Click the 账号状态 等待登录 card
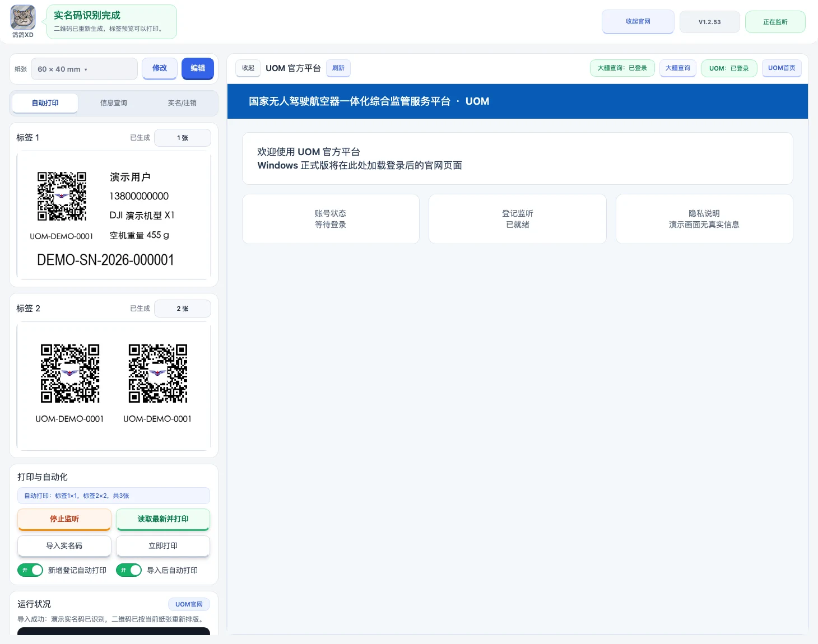 pyautogui.click(x=331, y=219)
